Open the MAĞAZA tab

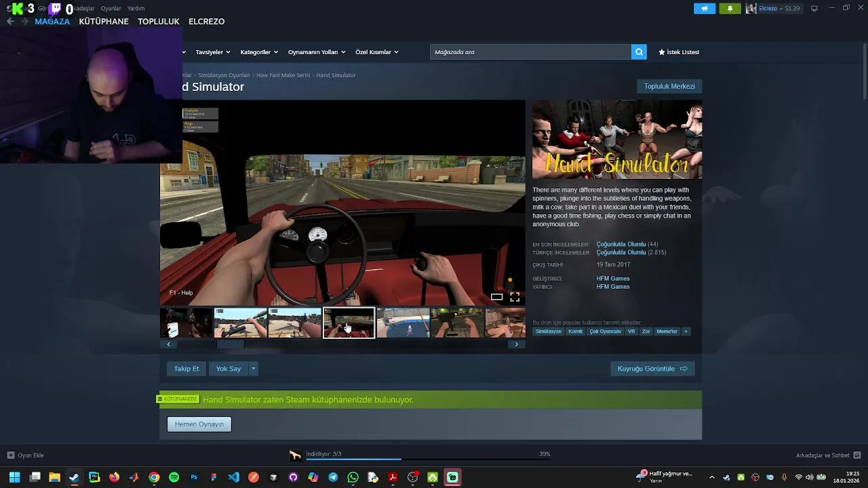pyautogui.click(x=52, y=21)
